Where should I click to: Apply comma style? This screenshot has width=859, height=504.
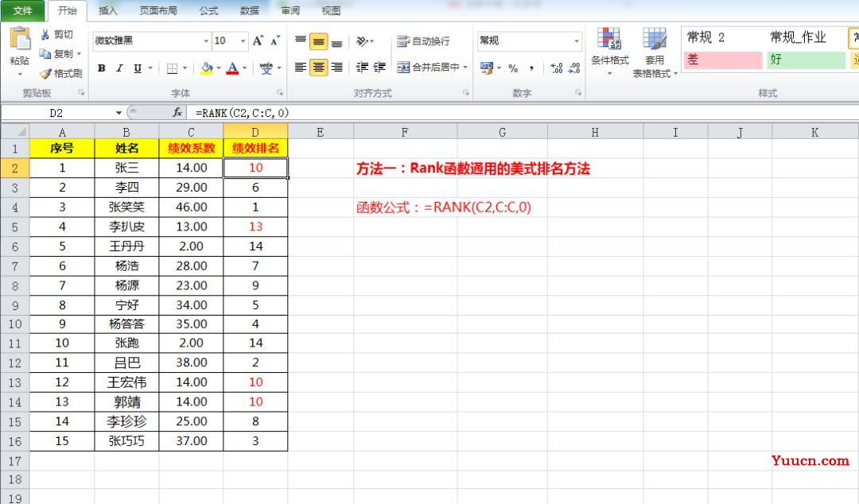[531, 68]
